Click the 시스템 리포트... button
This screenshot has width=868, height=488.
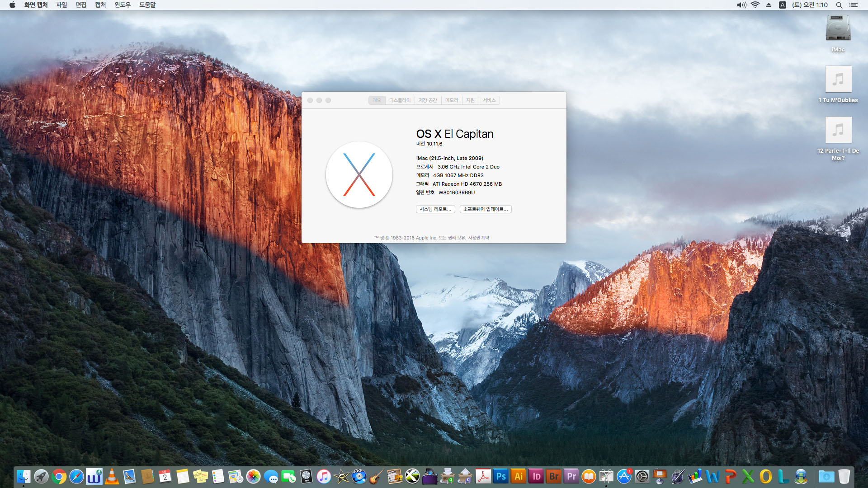click(435, 209)
